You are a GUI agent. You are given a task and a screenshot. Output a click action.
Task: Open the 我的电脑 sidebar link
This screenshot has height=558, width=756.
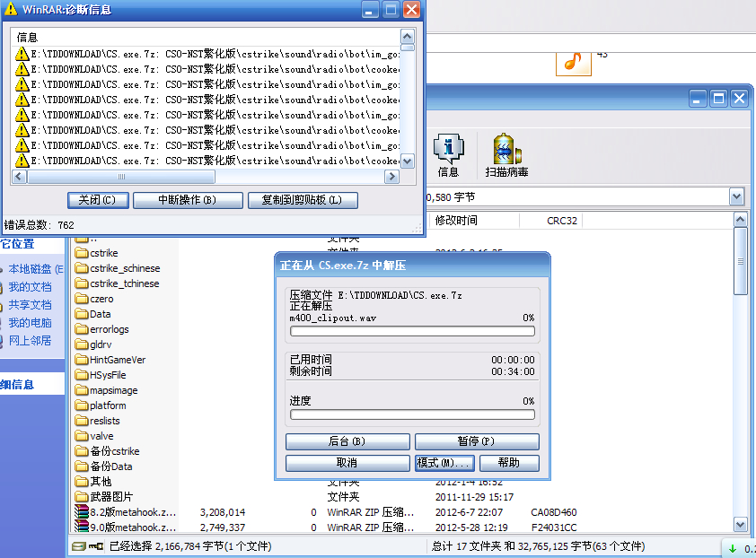[x=30, y=323]
